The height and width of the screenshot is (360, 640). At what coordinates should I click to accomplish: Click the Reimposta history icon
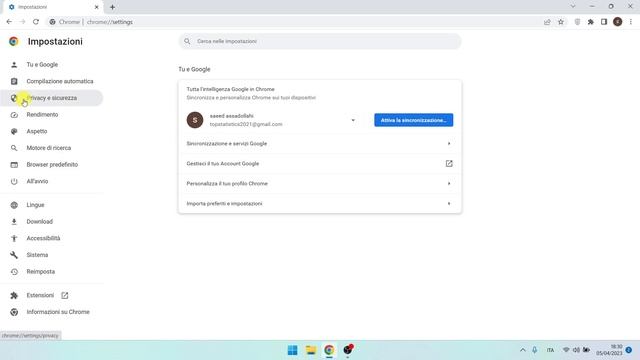(14, 271)
